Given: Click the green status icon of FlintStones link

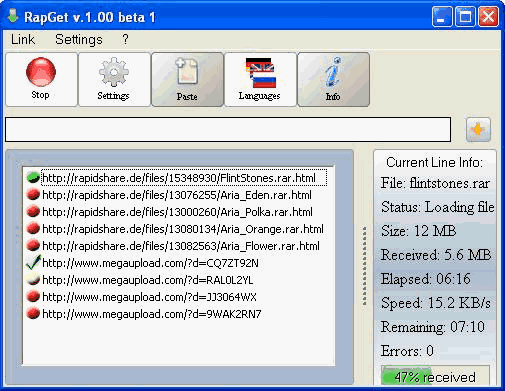Looking at the screenshot, I should (33, 178).
